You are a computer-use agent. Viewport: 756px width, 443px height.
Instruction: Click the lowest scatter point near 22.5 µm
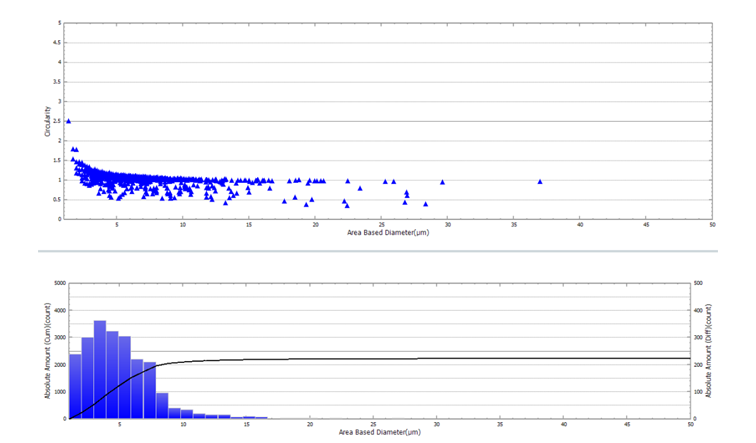347,205
